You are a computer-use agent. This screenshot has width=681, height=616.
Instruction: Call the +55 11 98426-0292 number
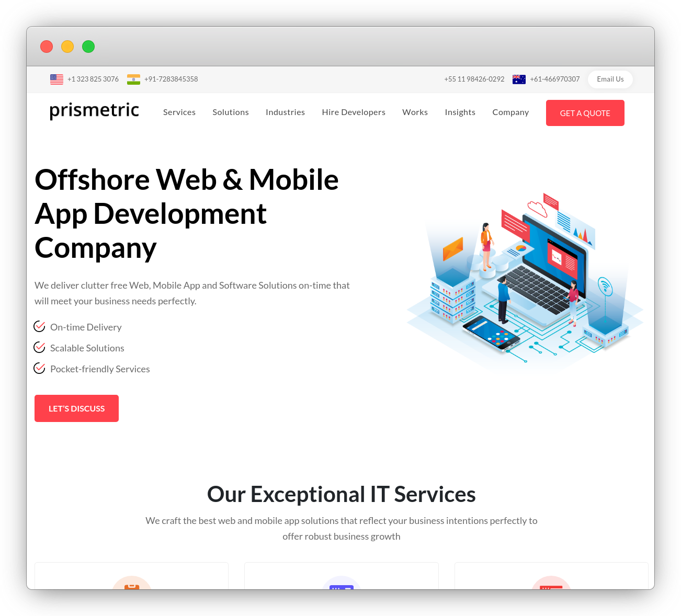point(474,79)
